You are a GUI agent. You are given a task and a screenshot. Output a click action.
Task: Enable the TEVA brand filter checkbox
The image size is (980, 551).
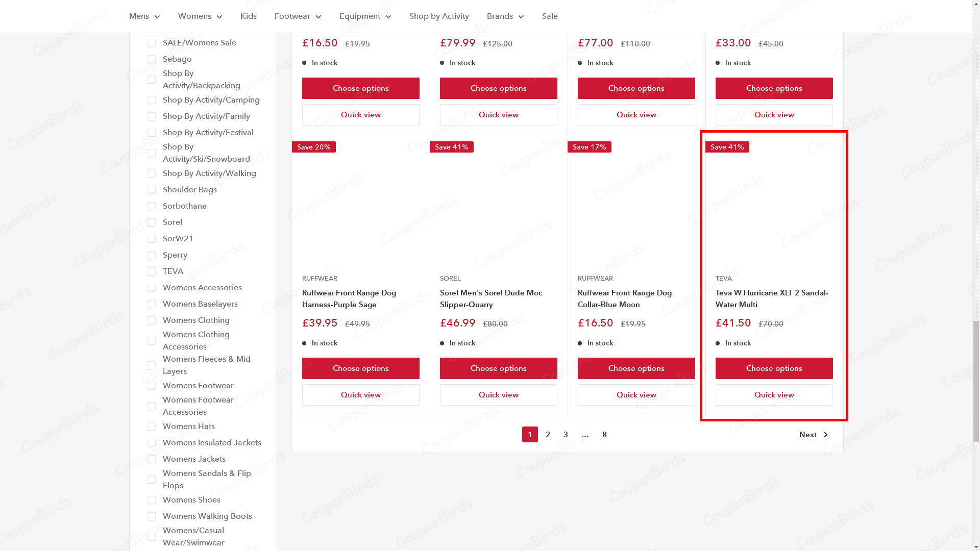151,271
